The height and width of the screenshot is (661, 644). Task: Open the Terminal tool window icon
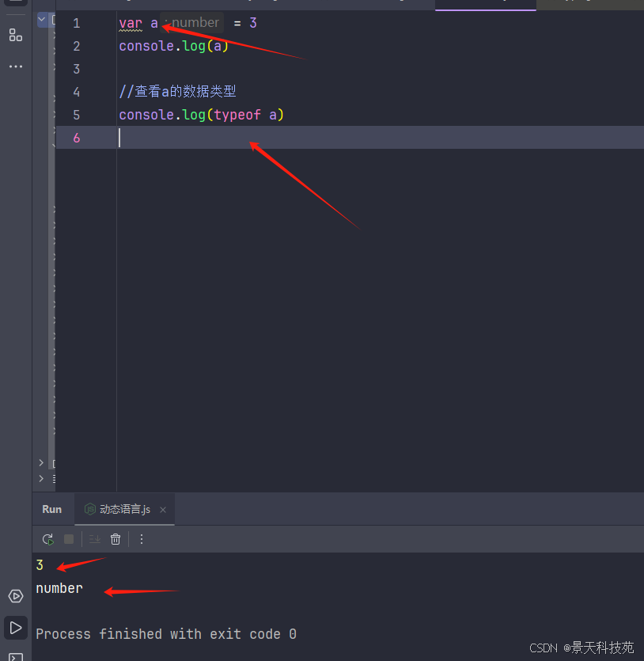point(16,657)
